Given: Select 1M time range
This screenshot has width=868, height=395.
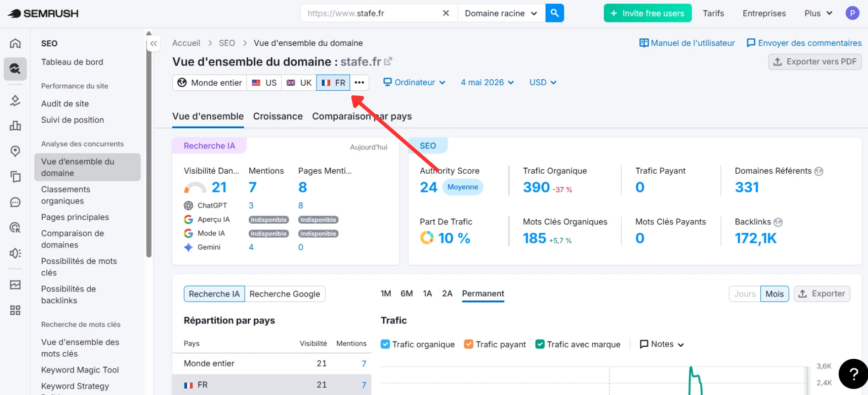Looking at the screenshot, I should pos(386,294).
